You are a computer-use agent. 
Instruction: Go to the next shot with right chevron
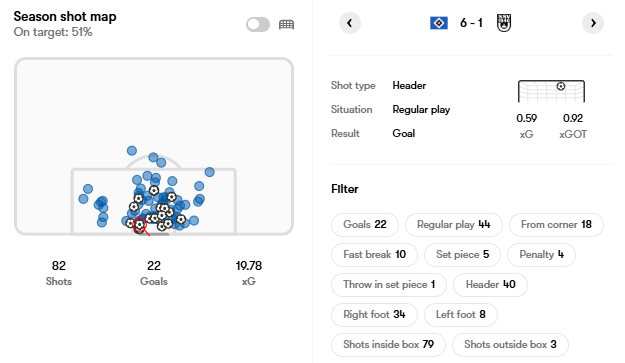593,23
